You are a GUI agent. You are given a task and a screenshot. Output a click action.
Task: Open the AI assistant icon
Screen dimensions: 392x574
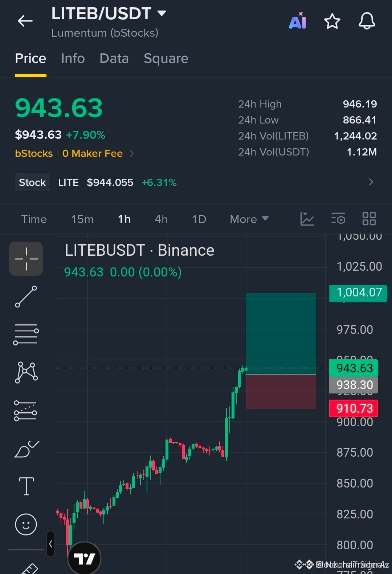tap(298, 21)
